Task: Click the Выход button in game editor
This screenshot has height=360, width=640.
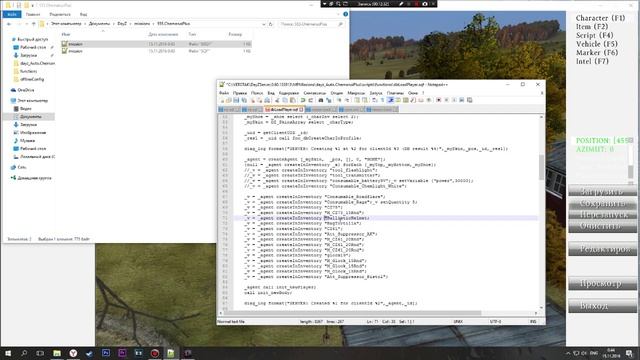Action: click(602, 306)
